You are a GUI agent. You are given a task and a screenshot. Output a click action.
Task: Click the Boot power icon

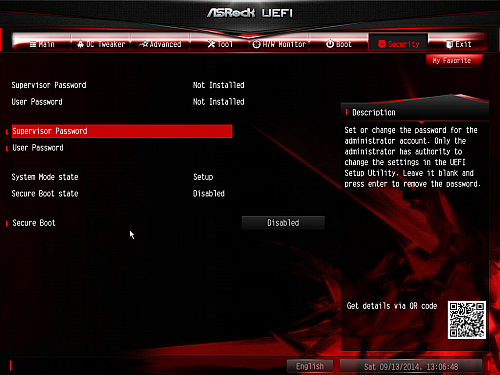(x=330, y=44)
